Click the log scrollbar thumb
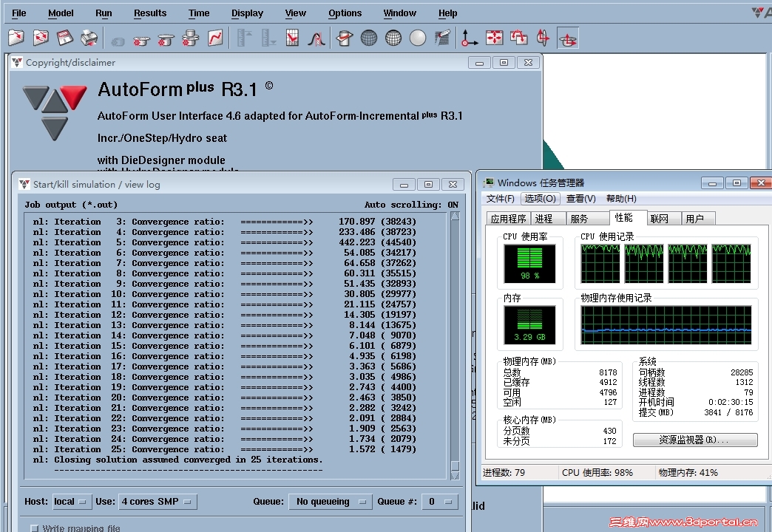Screen dimensions: 772x532 [x=455, y=466]
